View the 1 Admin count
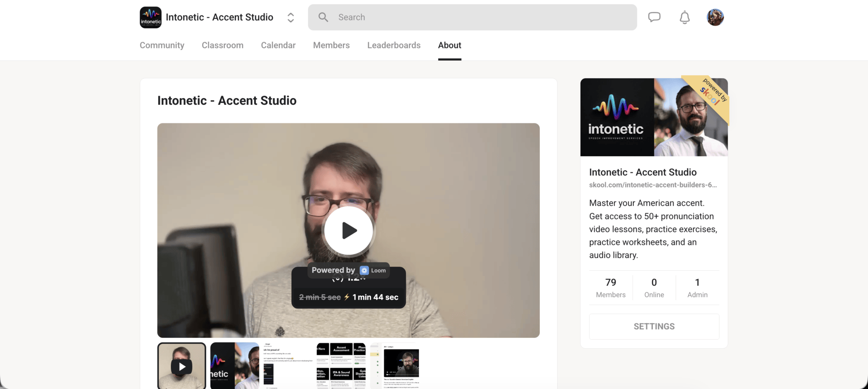The width and height of the screenshot is (868, 389). (x=698, y=288)
